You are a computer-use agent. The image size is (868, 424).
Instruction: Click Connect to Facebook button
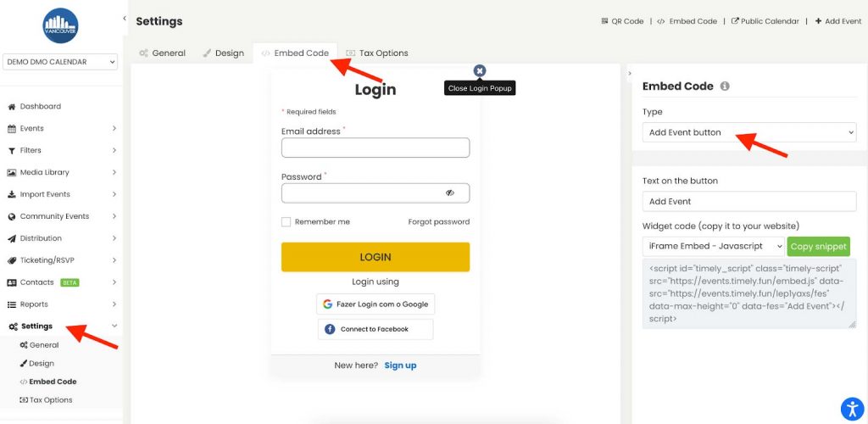(x=376, y=329)
